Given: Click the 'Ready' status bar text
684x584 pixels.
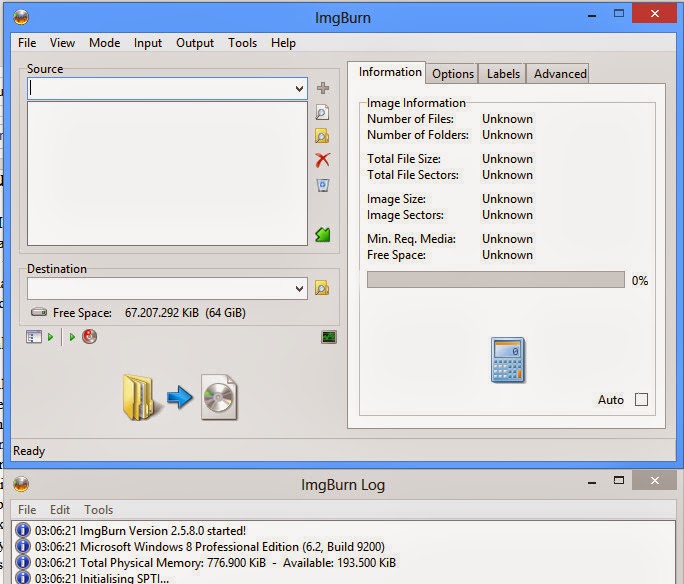Looking at the screenshot, I should 29,451.
